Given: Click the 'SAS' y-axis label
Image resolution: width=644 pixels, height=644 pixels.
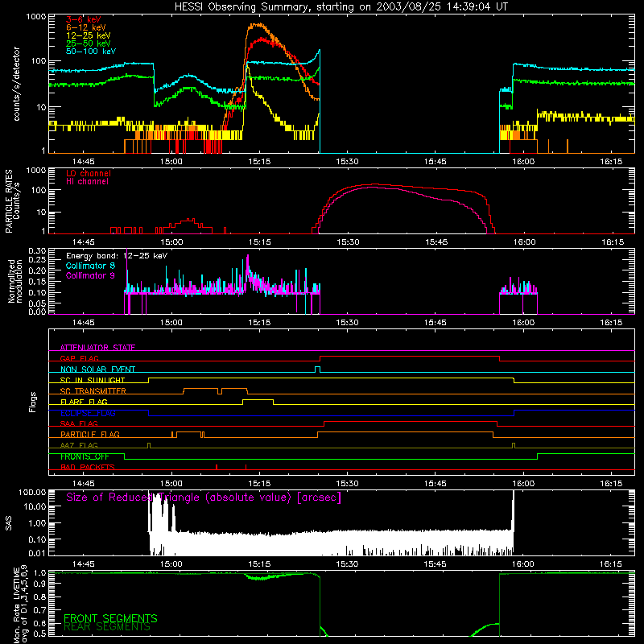Looking at the screenshot, I should 9,523.
